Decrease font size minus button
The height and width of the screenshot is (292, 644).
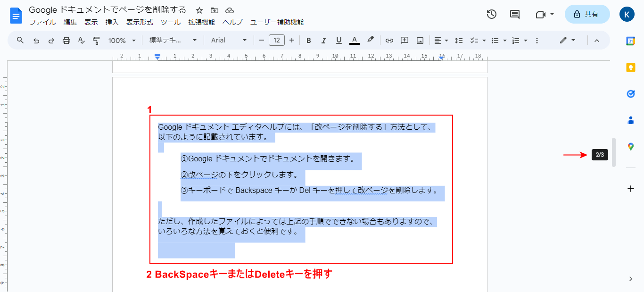(262, 41)
